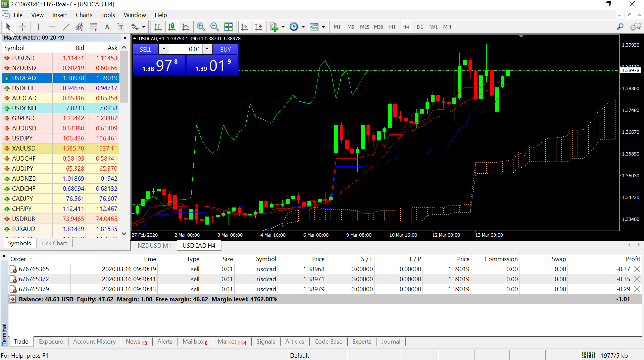The height and width of the screenshot is (360, 644).
Task: Increase volume with the up arrow
Action: tap(207, 49)
